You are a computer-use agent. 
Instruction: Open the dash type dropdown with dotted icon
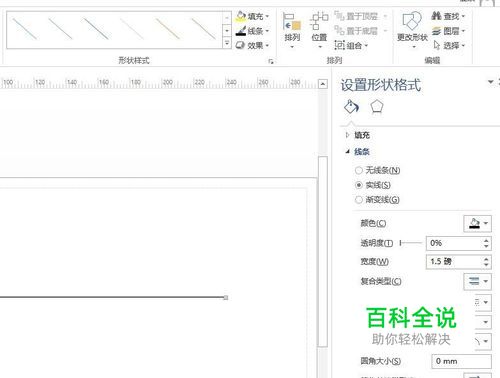tap(482, 302)
